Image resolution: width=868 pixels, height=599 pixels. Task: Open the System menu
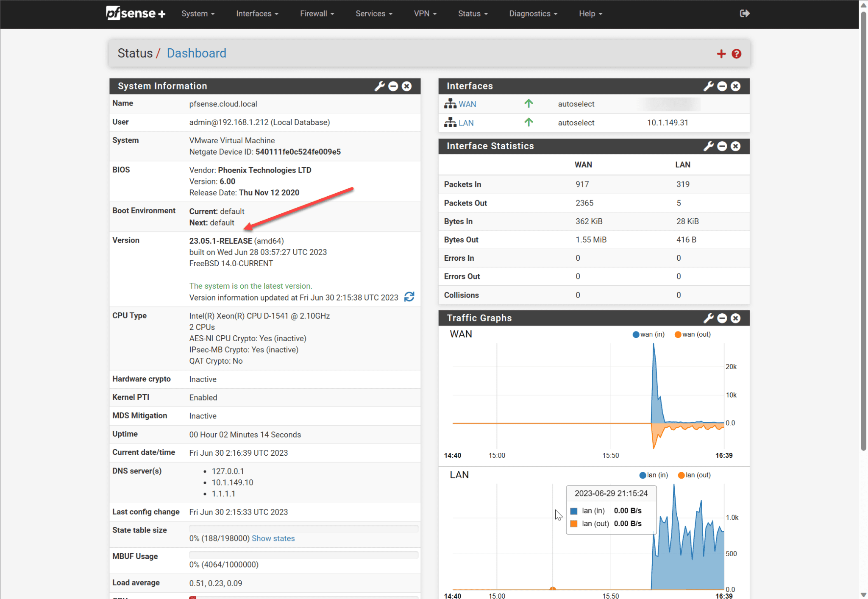point(198,13)
